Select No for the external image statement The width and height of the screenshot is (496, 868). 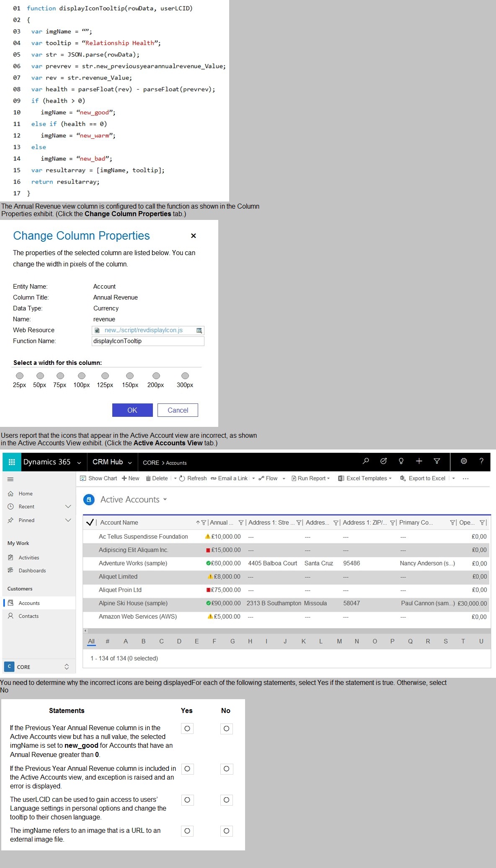point(226,831)
